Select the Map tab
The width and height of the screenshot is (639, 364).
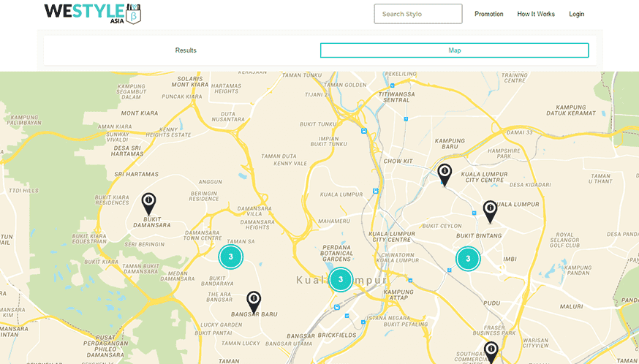454,50
